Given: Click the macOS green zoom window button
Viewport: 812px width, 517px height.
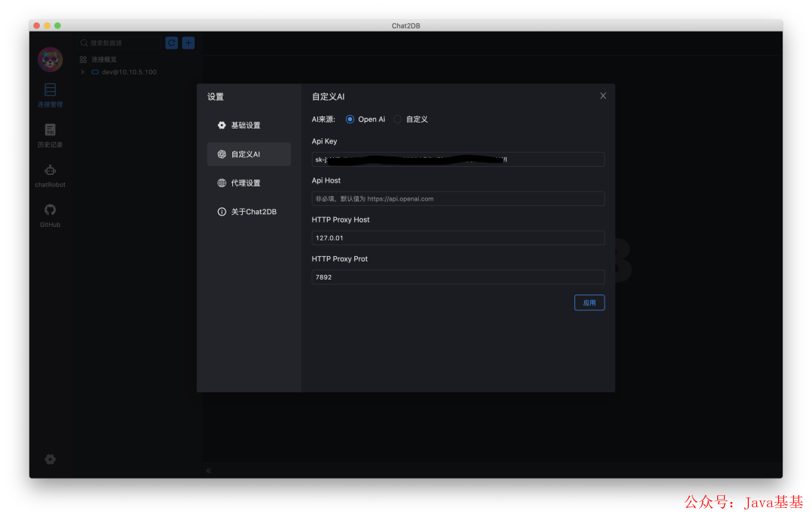Looking at the screenshot, I should [57, 26].
